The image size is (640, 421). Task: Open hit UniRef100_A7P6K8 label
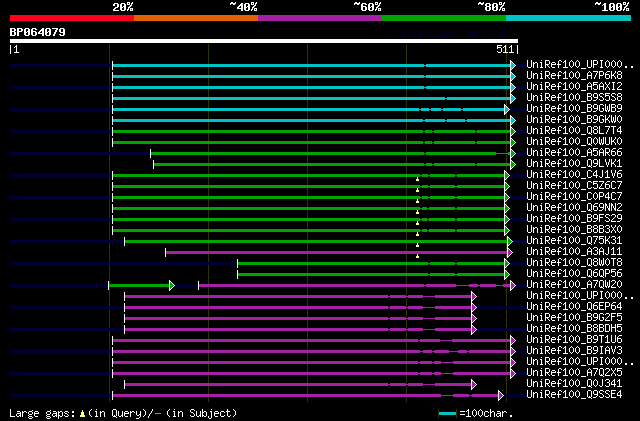click(x=574, y=76)
